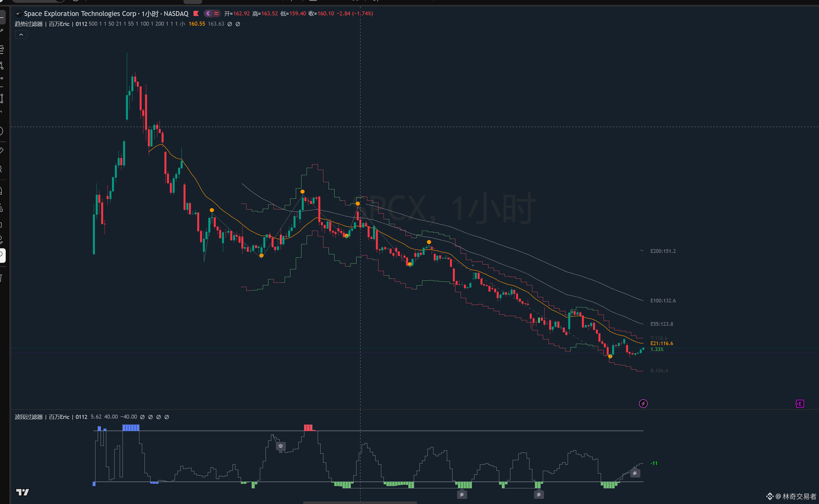Open the Space Exploration Technologies Corp symbol title
Screen dimensions: 819x504
[80, 14]
